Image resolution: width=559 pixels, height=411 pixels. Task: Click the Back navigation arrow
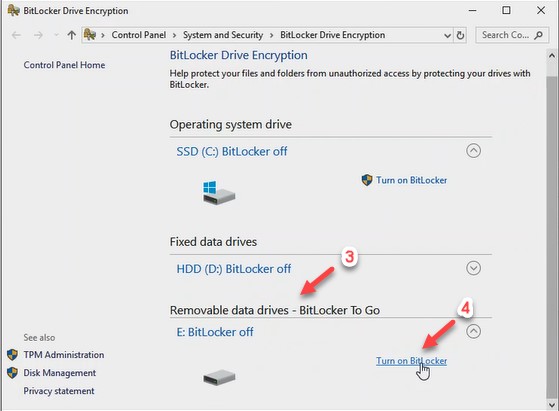pyautogui.click(x=16, y=35)
